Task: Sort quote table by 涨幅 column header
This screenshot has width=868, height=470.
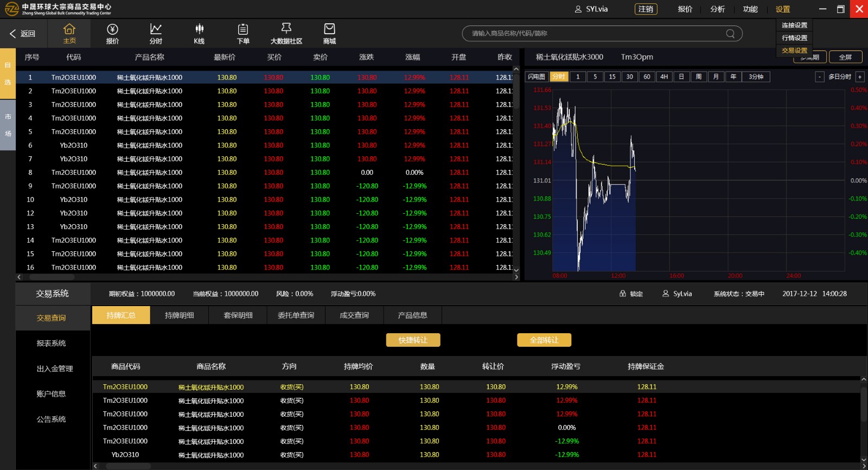Action: [x=413, y=57]
